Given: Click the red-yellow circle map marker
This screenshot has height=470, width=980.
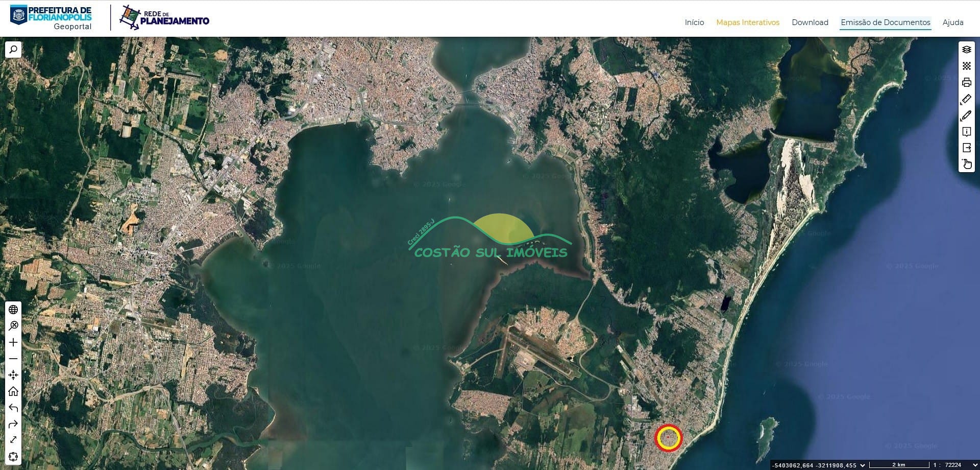Looking at the screenshot, I should [x=668, y=438].
